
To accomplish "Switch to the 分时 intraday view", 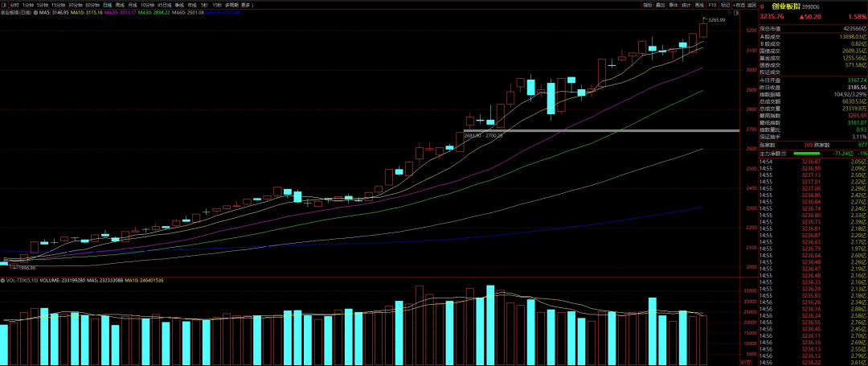I will click(14, 5).
